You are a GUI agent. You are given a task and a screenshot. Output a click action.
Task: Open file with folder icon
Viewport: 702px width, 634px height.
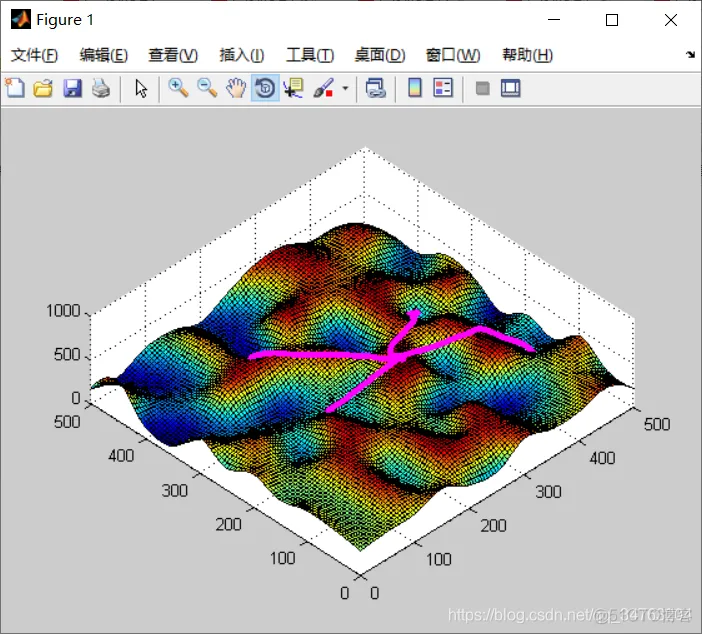43,88
